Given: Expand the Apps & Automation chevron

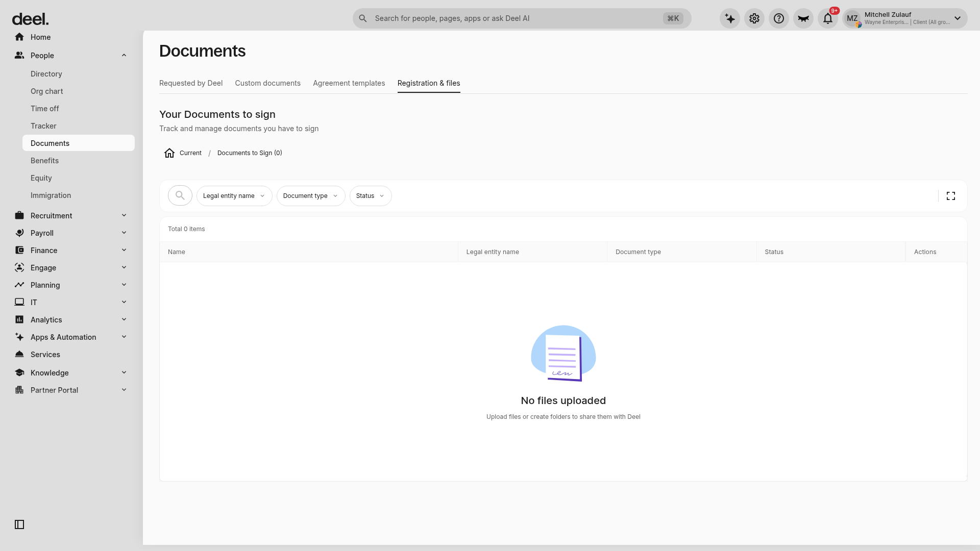Looking at the screenshot, I should [x=124, y=337].
